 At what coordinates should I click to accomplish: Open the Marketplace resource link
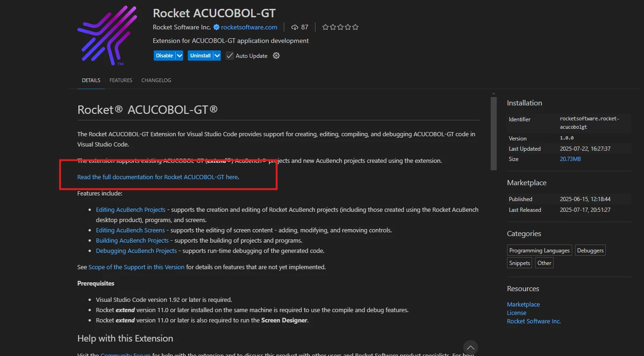tap(523, 304)
